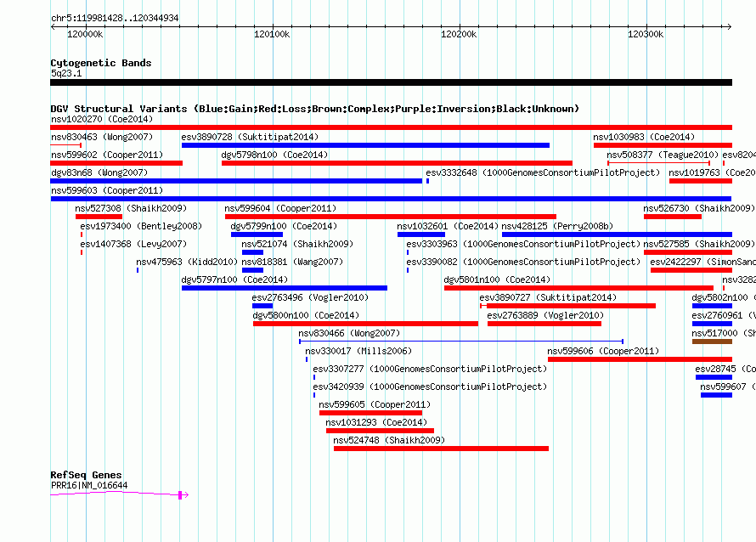Click the 120200k ruler tick label
Image resolution: width=756 pixels, height=542 pixels.
[459, 34]
